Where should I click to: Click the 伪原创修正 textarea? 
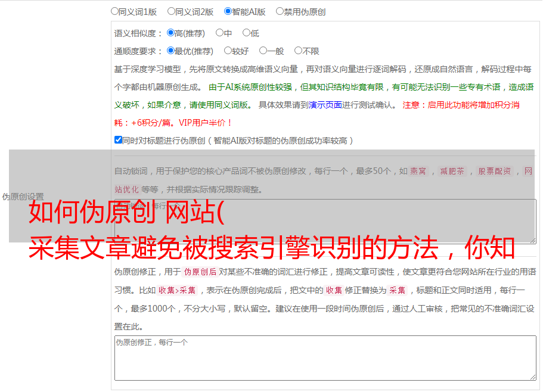tap(325, 358)
